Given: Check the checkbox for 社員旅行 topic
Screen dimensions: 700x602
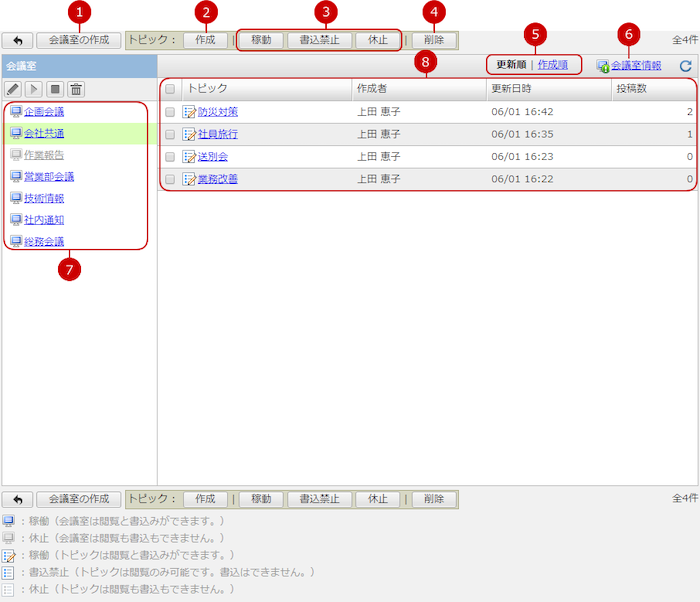Looking at the screenshot, I should pyautogui.click(x=170, y=134).
